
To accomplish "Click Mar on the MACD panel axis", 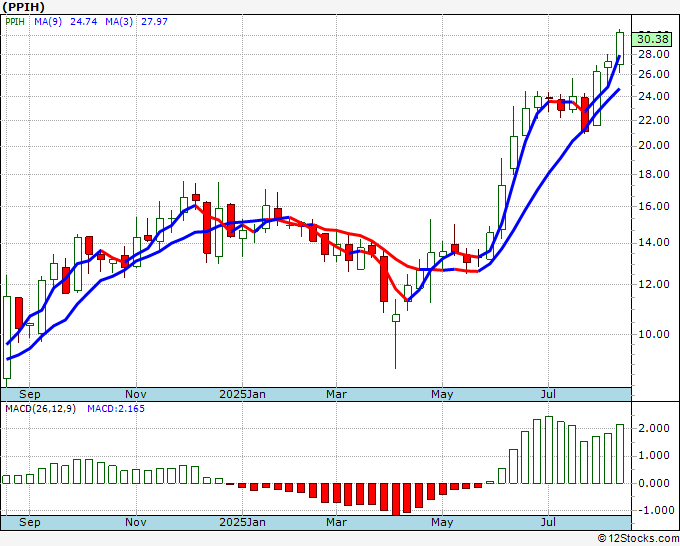I will (x=337, y=522).
